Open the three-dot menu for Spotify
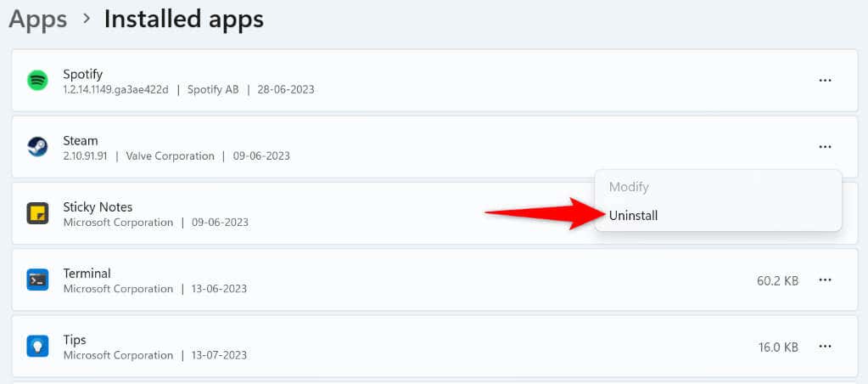868x384 pixels. [x=825, y=81]
